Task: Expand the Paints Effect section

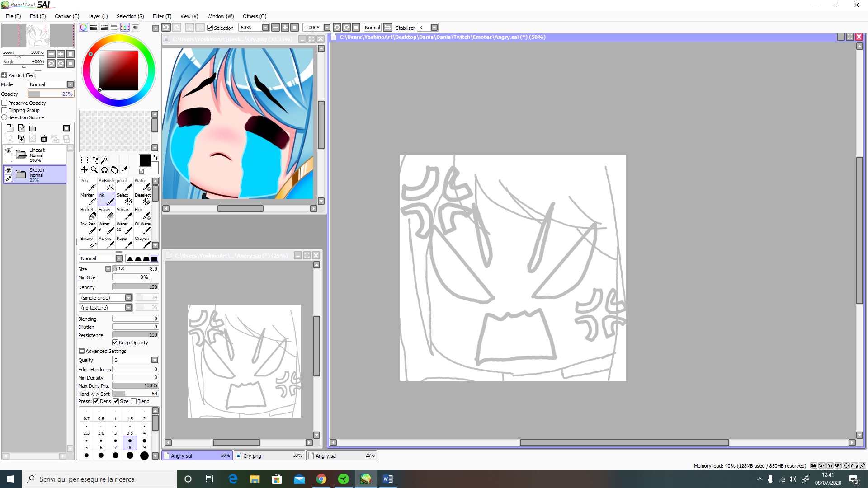Action: 5,75
